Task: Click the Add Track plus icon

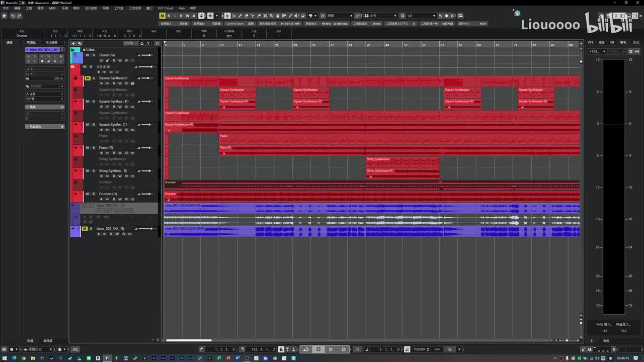Action: coord(73,43)
